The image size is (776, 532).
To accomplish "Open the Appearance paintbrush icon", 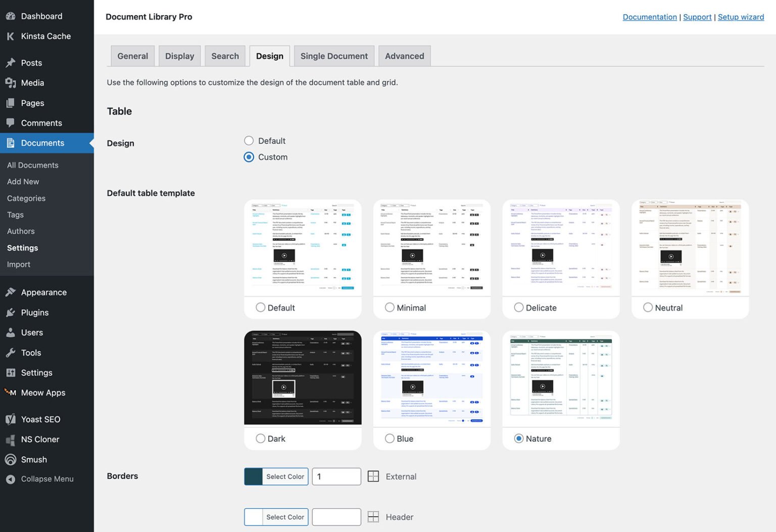I will click(10, 292).
